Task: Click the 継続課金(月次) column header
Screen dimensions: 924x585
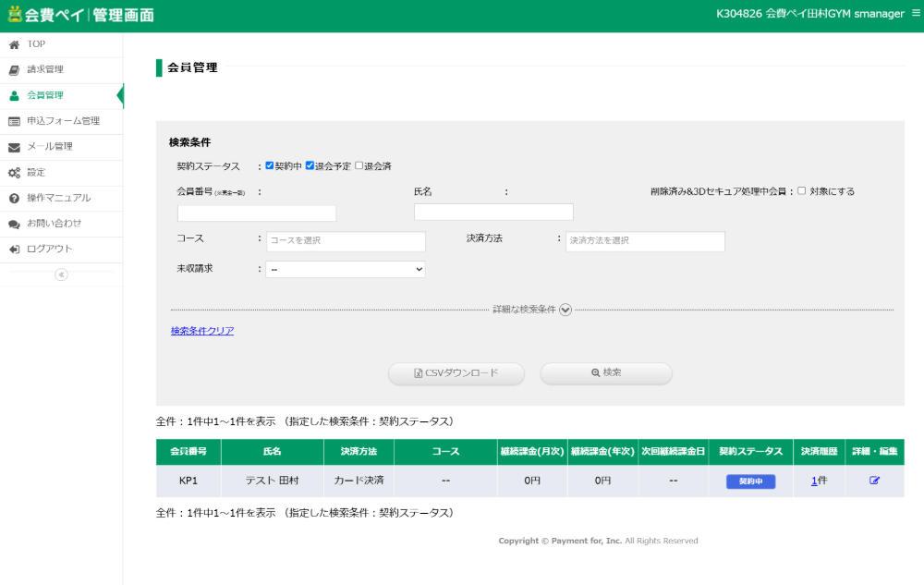Action: pos(533,452)
